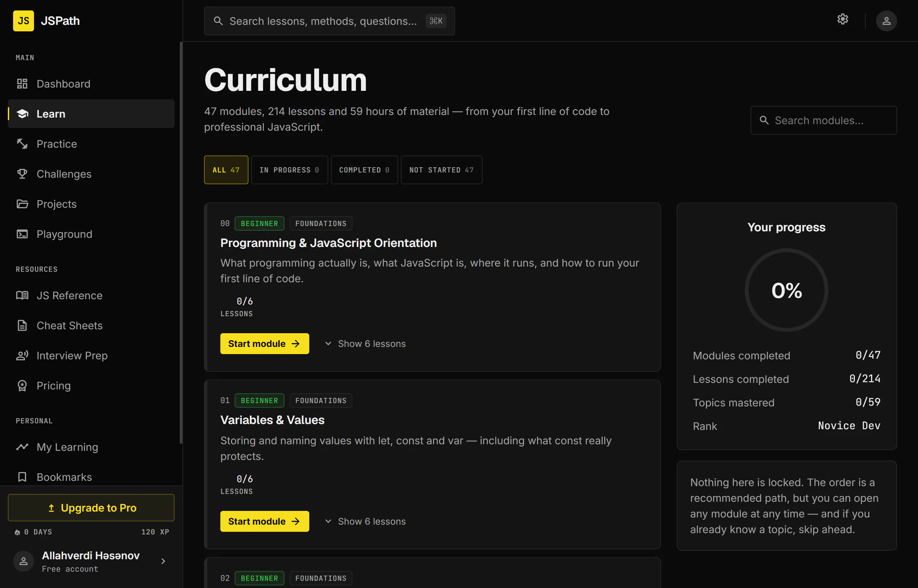Click Upgrade to Pro button
The image size is (918, 588).
[x=91, y=508]
